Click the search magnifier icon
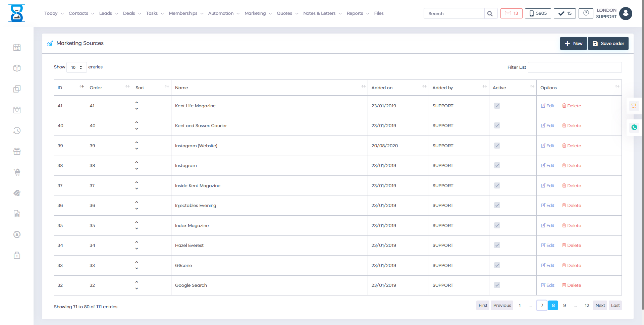Viewport: 644px width, 325px height. click(490, 14)
